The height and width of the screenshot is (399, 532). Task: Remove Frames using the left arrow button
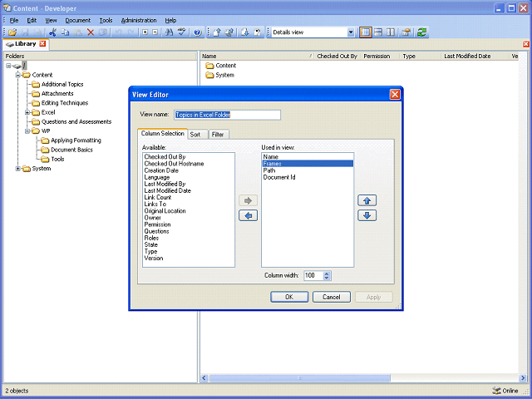[x=248, y=215]
